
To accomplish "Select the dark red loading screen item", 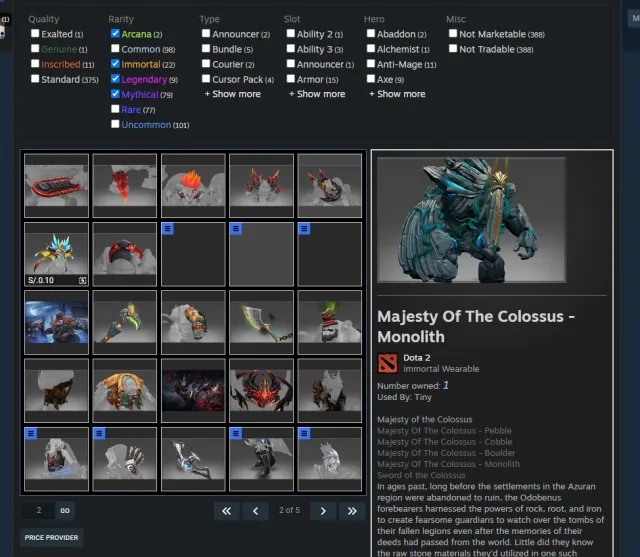I will click(x=193, y=391).
